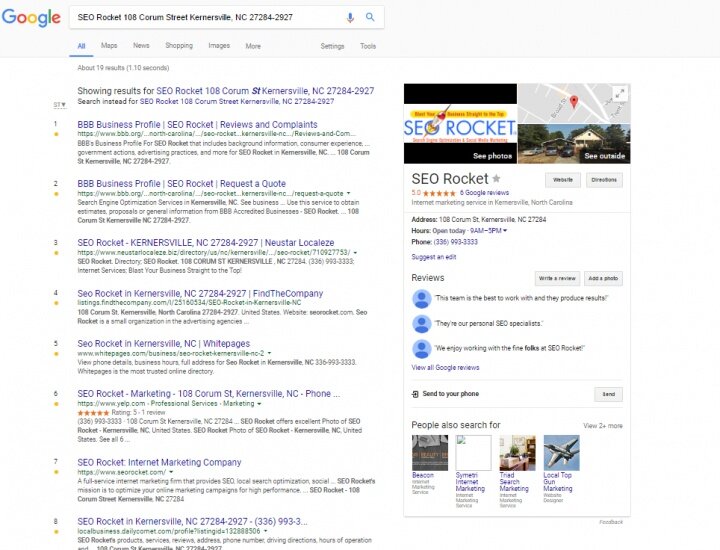Switch to the Shopping tab
The image size is (720, 550).
179,45
